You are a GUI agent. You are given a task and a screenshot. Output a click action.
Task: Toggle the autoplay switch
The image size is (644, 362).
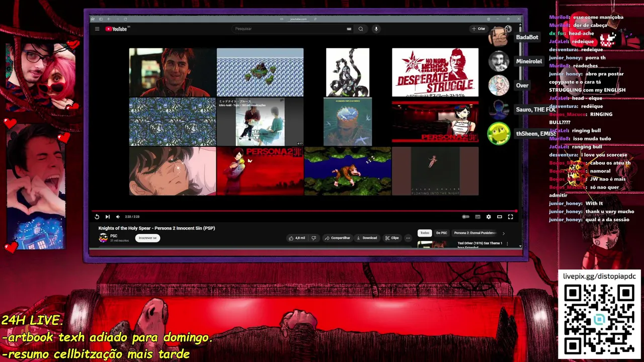coord(466,217)
